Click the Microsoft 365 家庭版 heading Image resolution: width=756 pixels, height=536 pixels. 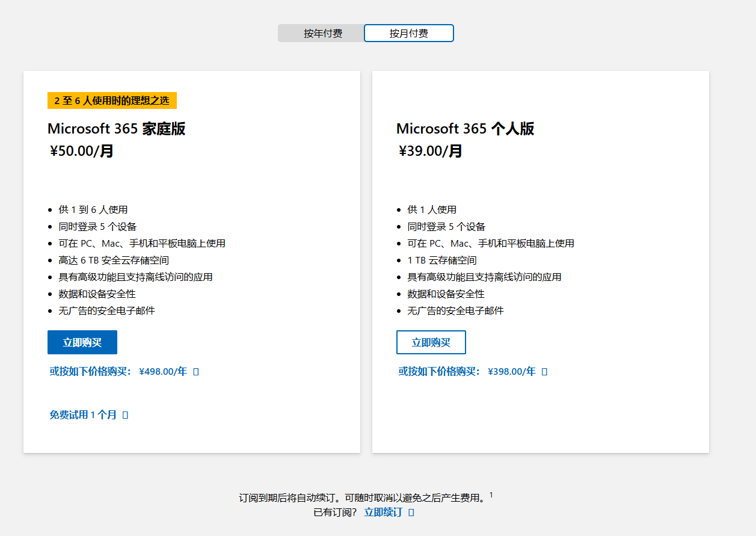tap(116, 129)
